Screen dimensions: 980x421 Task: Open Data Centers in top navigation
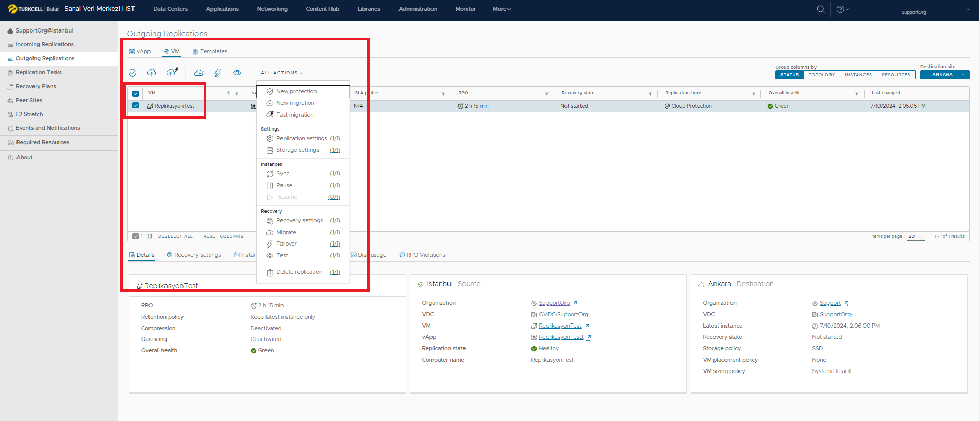coord(171,9)
